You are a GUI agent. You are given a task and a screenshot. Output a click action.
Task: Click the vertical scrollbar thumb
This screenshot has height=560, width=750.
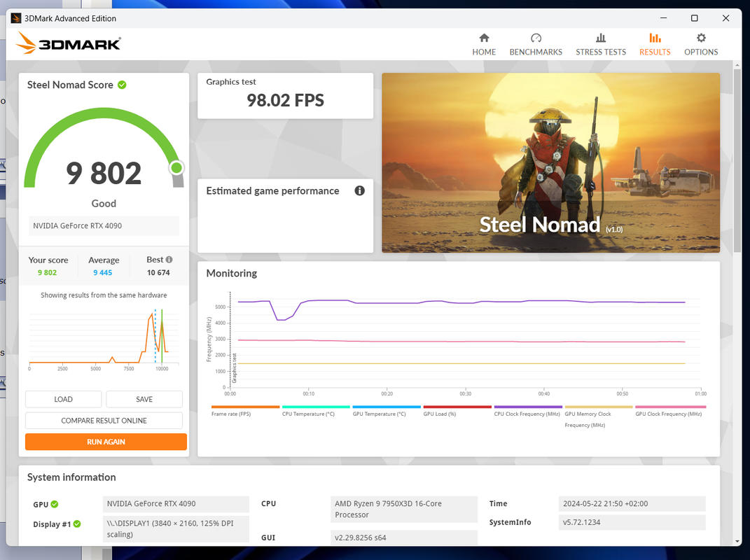[737, 160]
